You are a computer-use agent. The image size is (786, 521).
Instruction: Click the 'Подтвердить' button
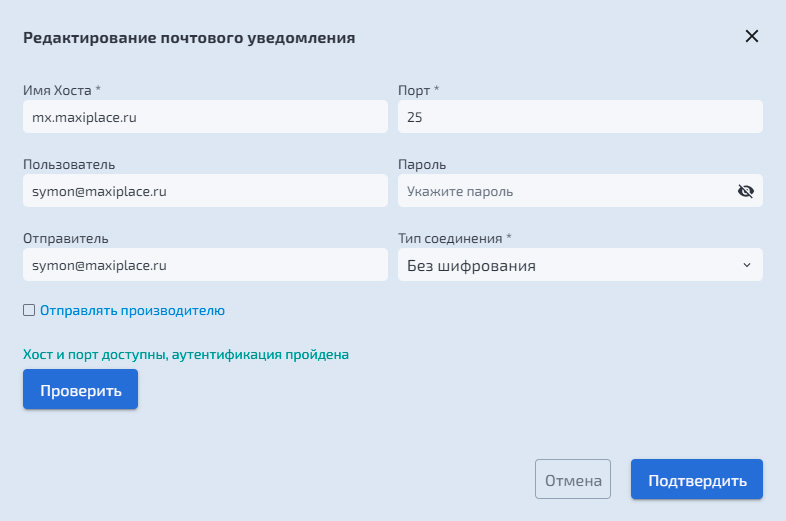click(x=697, y=479)
